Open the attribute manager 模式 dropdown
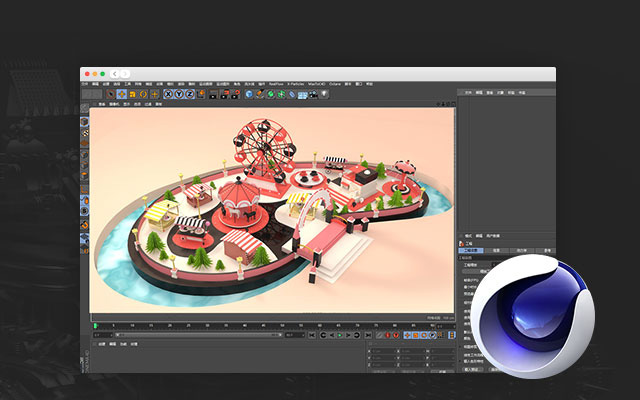The height and width of the screenshot is (400, 640). [466, 234]
